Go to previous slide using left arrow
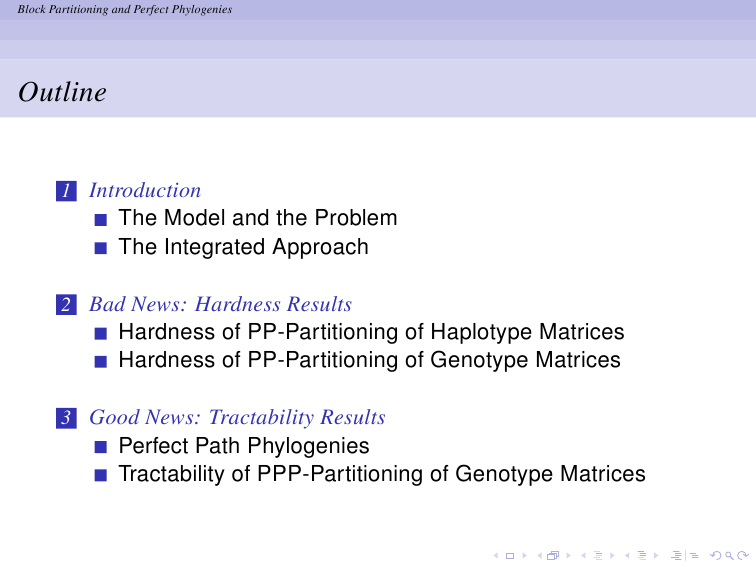The image size is (756, 567). tap(496, 556)
